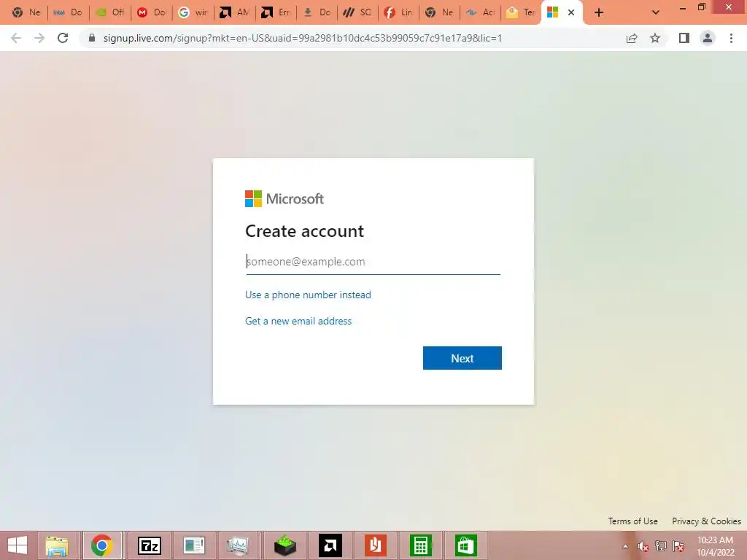Open Chrome's three-dot menu
Viewport: 747px width, 560px height.
731,38
